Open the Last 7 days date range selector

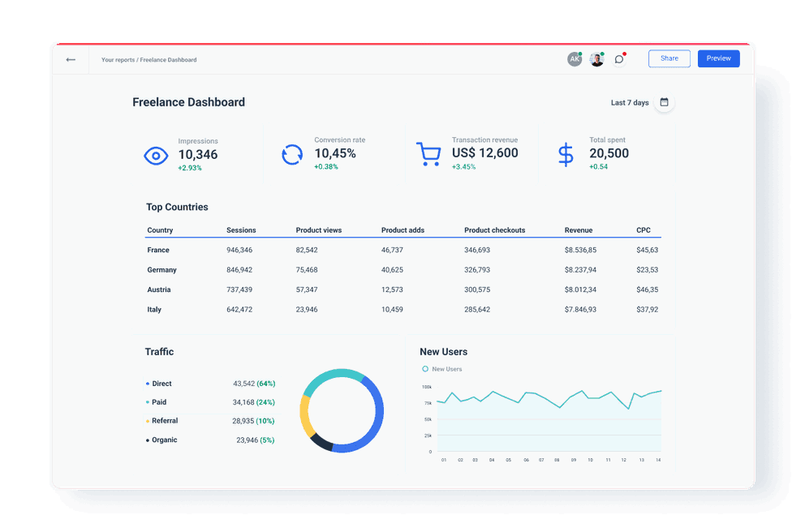[x=628, y=102]
